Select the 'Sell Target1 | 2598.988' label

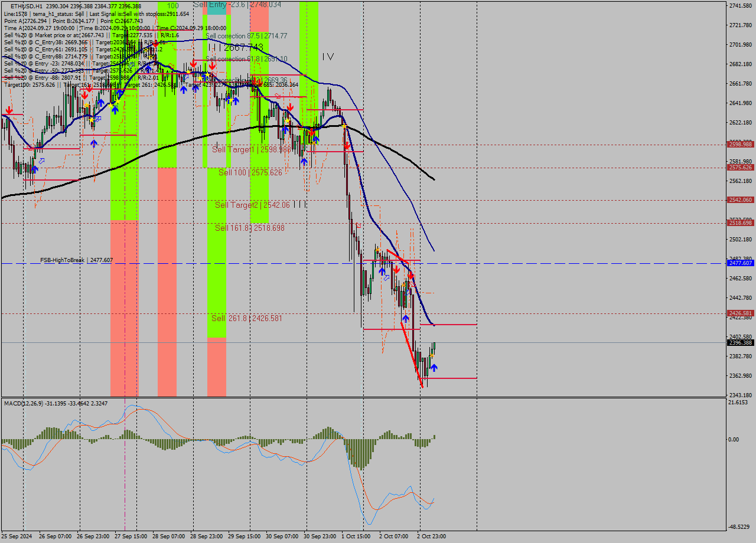pos(252,150)
